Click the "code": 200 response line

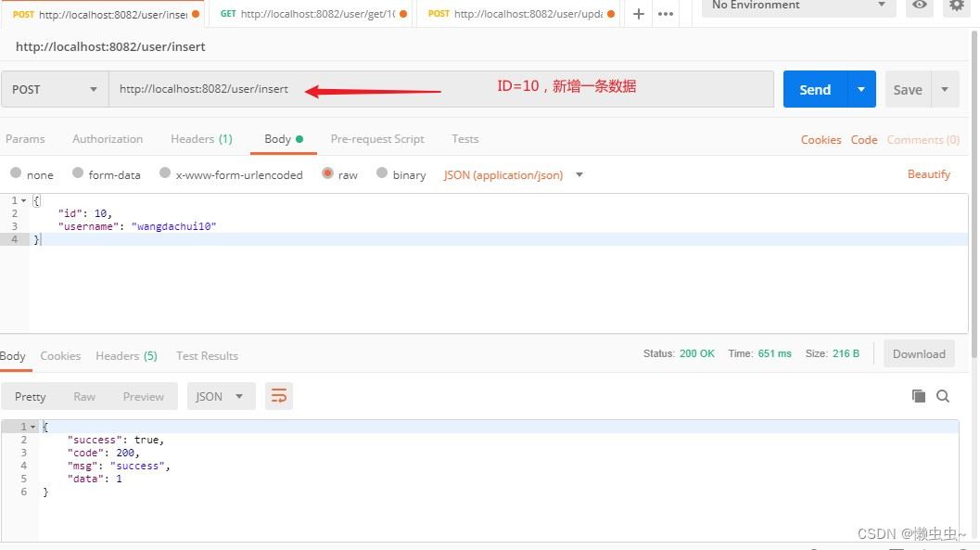point(103,453)
